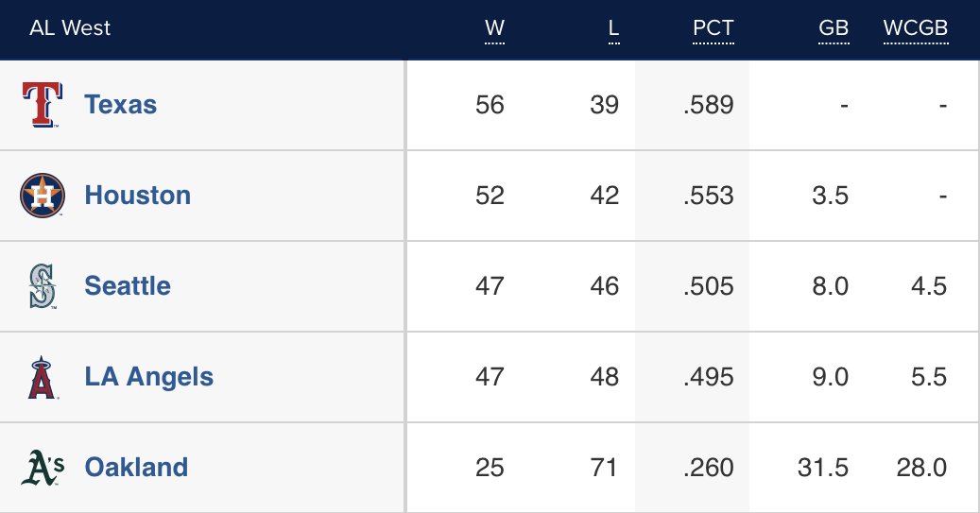The image size is (980, 513).
Task: Click the Texas Rangers team logo
Action: (42, 104)
